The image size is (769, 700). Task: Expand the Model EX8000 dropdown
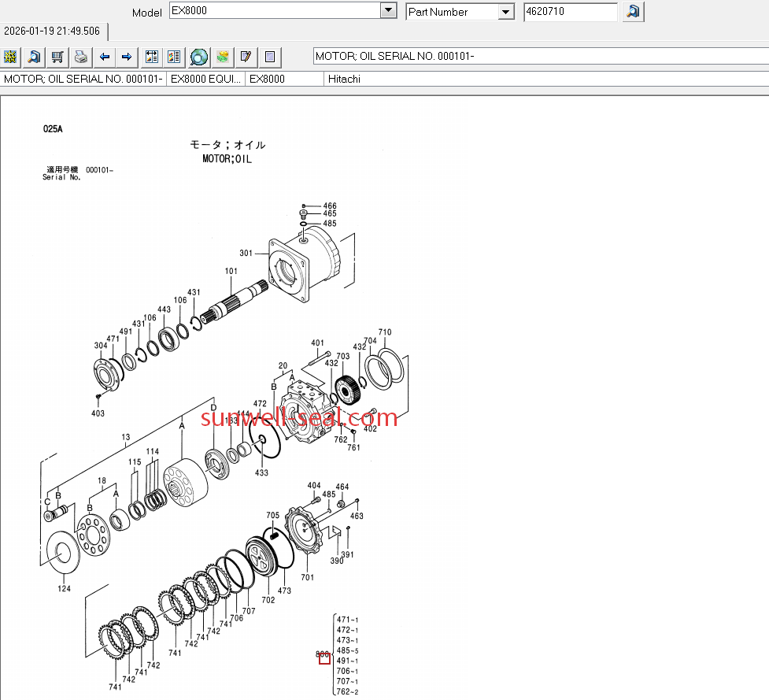pos(388,11)
